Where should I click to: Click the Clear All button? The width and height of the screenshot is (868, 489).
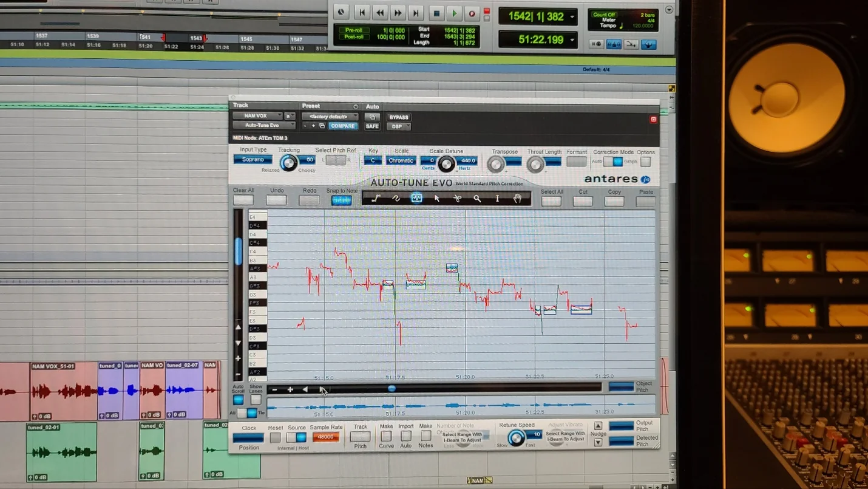(243, 200)
